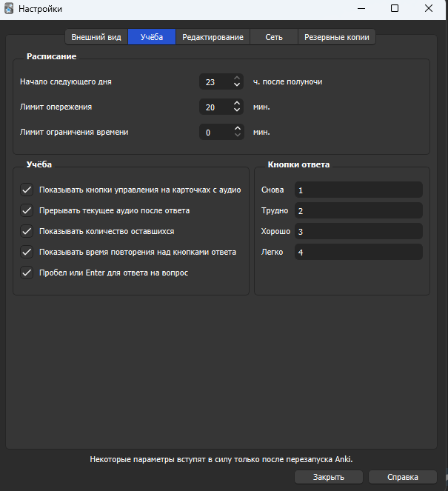
Task: Decrease Лимит опережения minutes
Action: [x=237, y=110]
